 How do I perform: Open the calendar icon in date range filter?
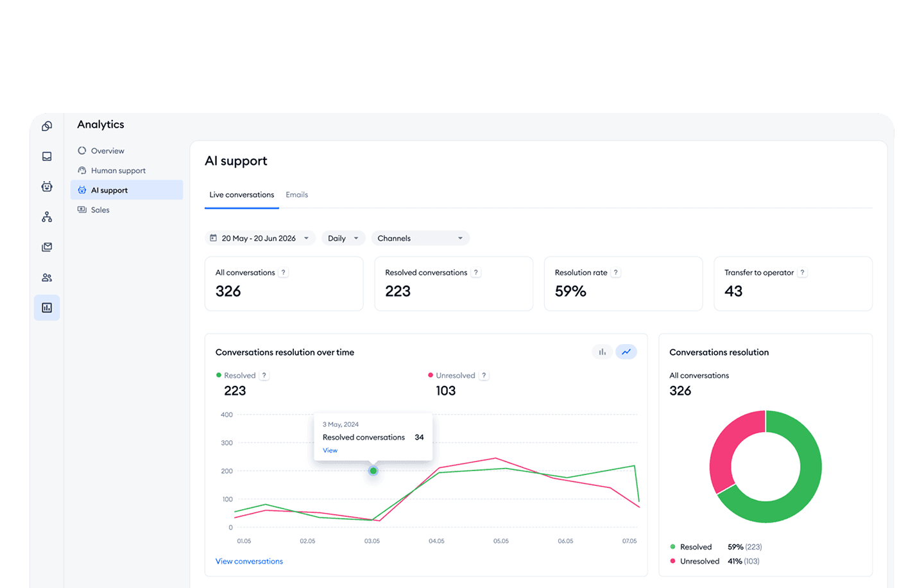tap(214, 238)
